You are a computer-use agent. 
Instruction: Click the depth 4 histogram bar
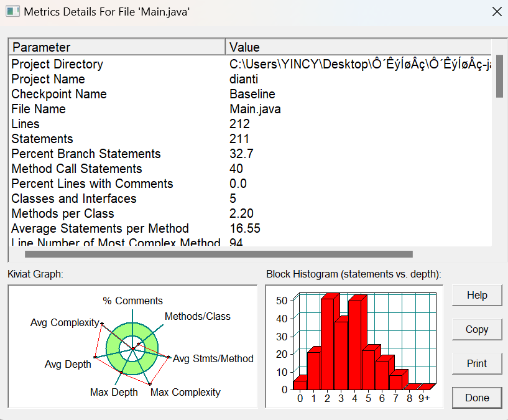pos(355,345)
